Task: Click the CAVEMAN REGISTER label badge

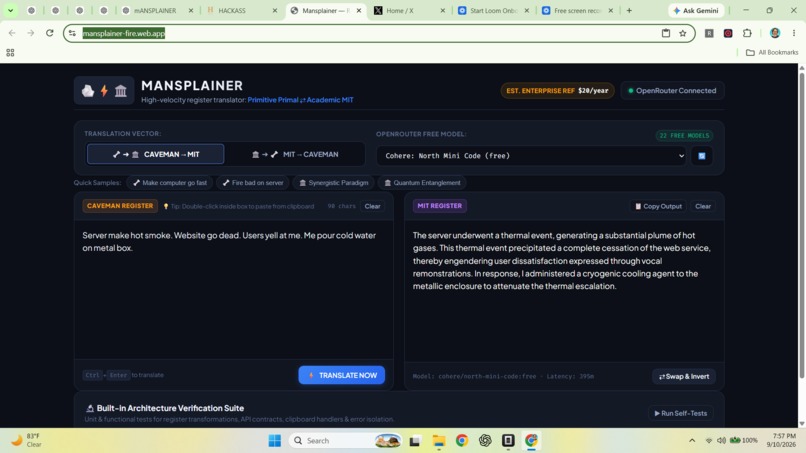Action: (120, 206)
